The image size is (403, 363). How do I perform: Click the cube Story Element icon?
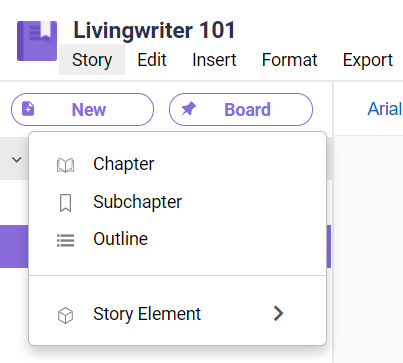(65, 315)
